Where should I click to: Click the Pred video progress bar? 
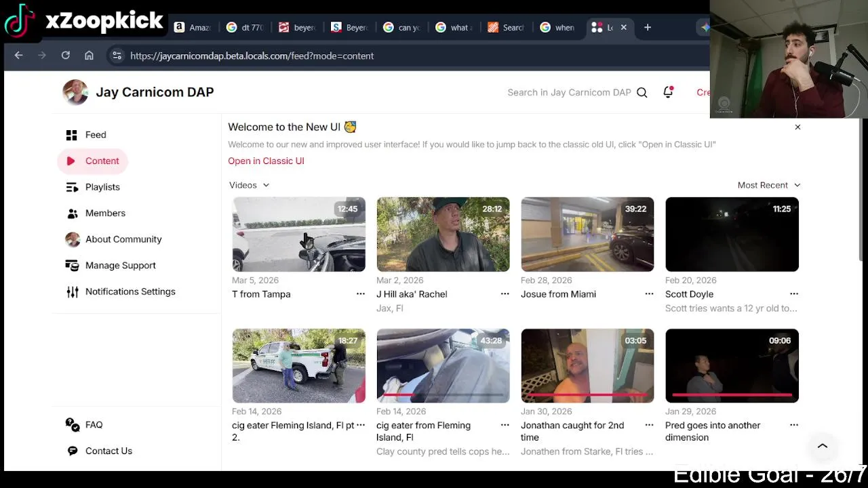pos(732,394)
